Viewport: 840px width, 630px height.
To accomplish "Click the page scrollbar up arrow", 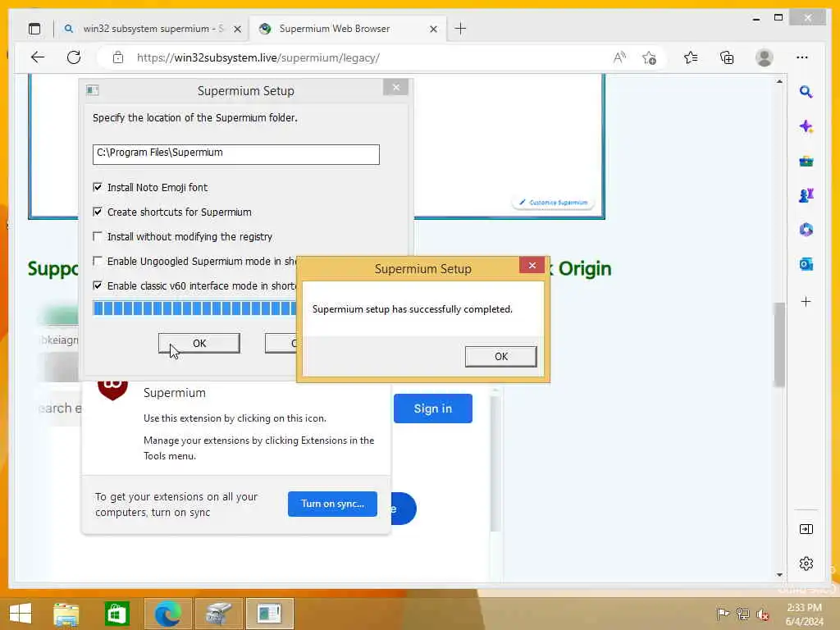I will [x=779, y=82].
